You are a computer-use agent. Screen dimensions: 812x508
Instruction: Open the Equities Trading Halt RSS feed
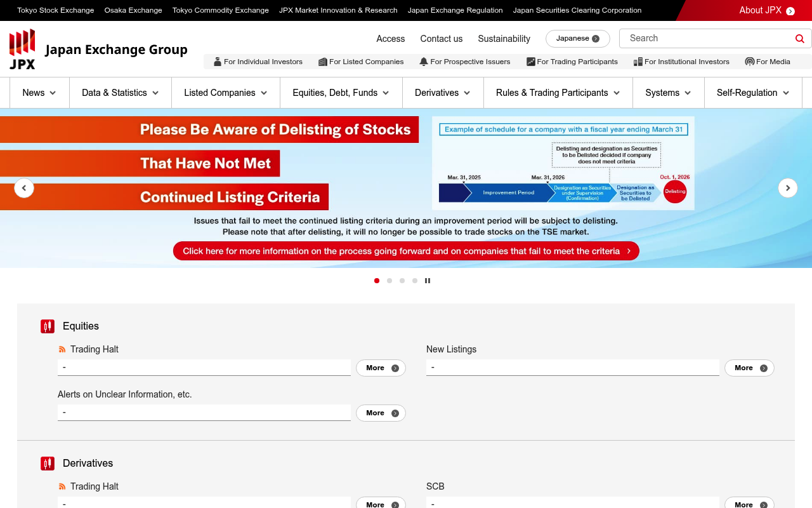click(62, 349)
